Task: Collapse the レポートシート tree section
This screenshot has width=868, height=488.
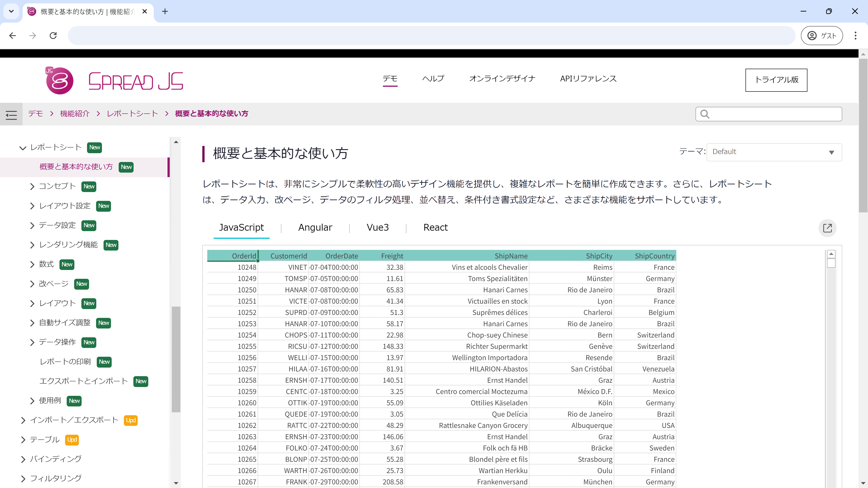Action: (x=23, y=148)
